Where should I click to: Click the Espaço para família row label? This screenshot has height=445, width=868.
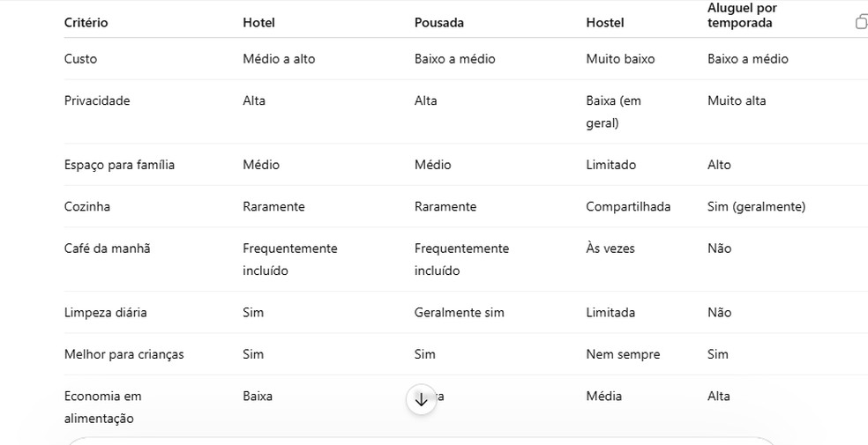point(119,165)
